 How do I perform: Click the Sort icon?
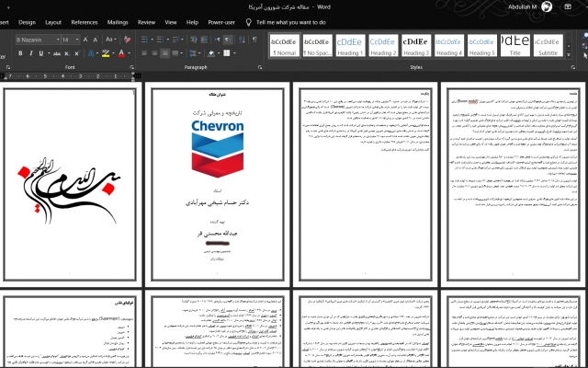(242, 40)
